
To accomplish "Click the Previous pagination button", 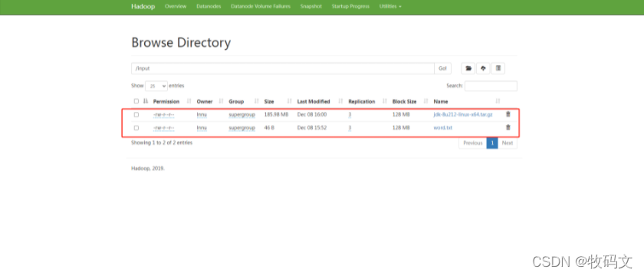I will coord(473,143).
